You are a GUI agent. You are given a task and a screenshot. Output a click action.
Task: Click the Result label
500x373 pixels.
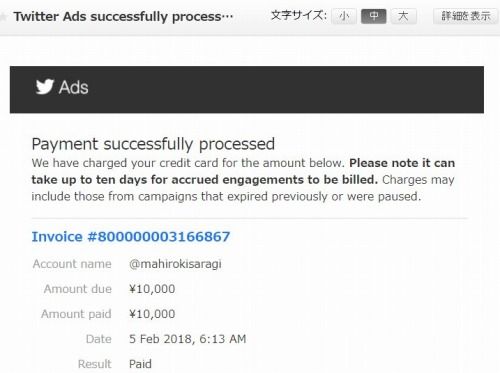tap(95, 364)
